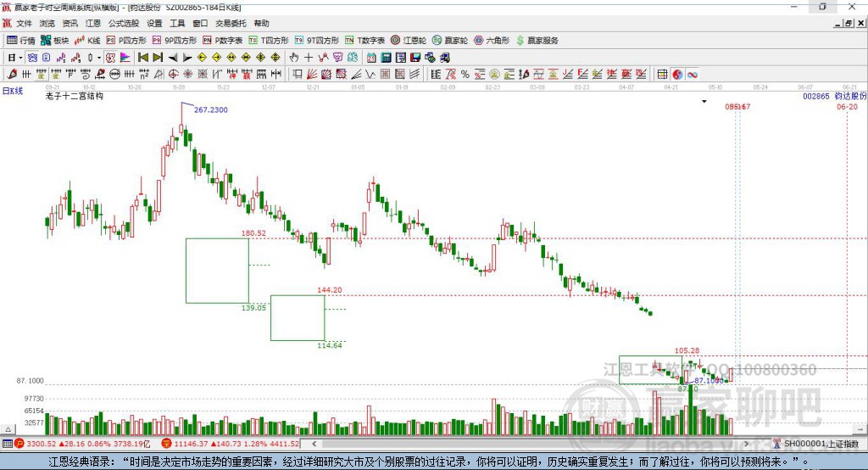Click the Shanghai index 3300.52 status reading
Image resolution: width=868 pixels, height=470 pixels.
(41, 444)
